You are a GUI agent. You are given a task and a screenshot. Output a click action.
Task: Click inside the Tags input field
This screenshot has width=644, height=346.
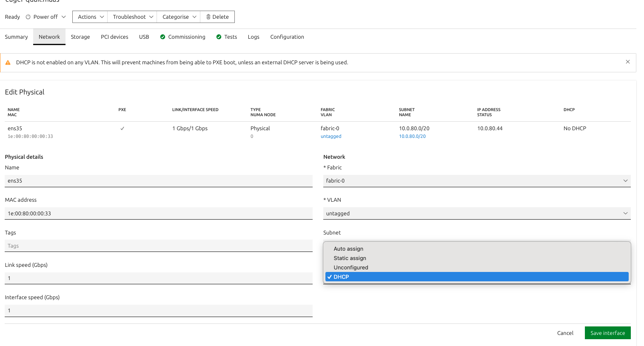tap(158, 246)
